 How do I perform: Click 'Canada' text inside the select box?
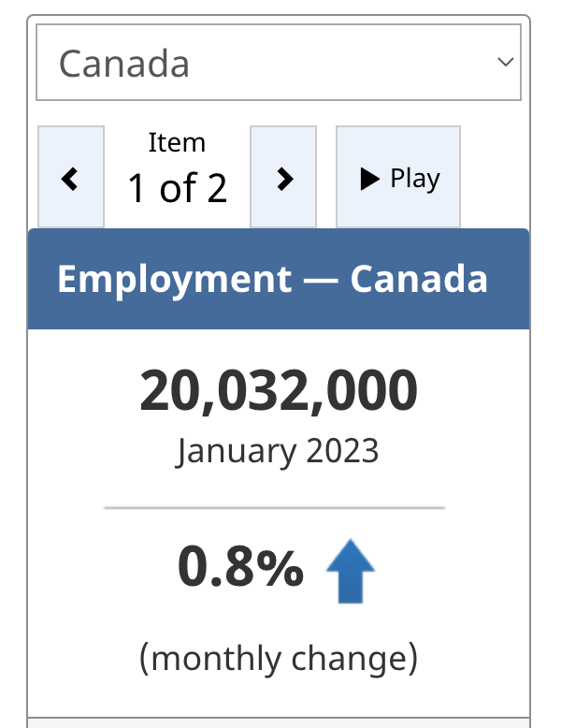(124, 64)
